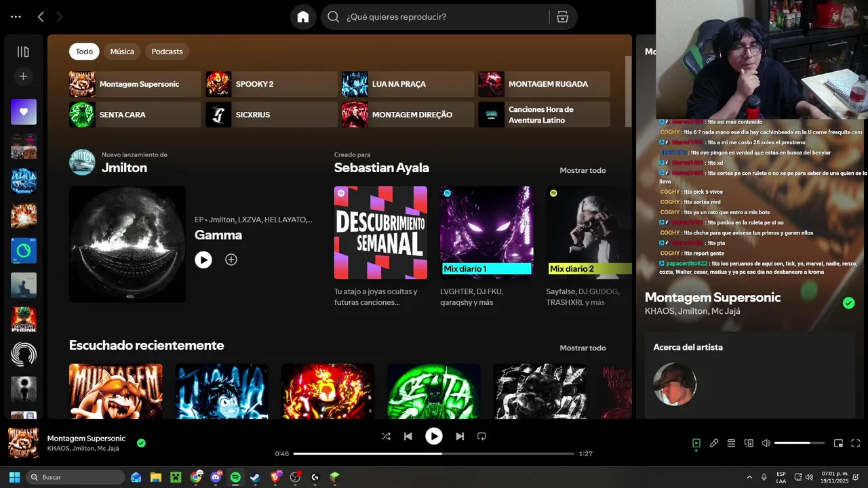Toggle saved checkmark in player bar
This screenshot has height=488, width=868.
141,443
